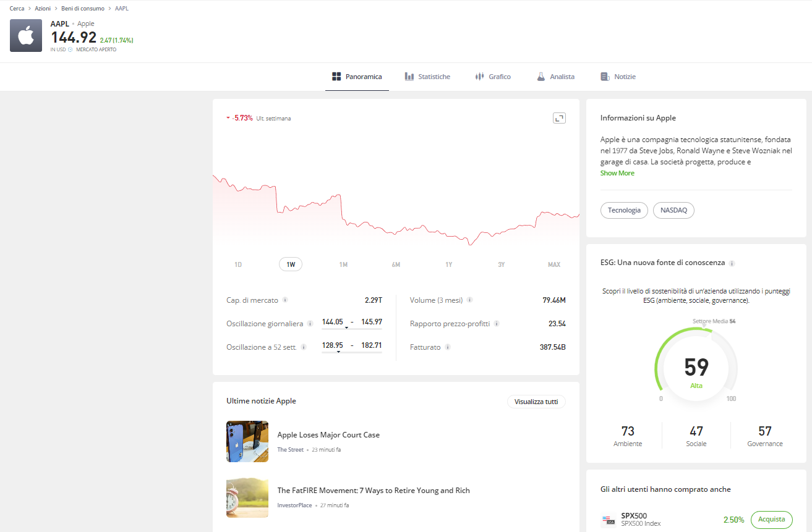Click the Beni di consumo breadcrumb

point(83,9)
